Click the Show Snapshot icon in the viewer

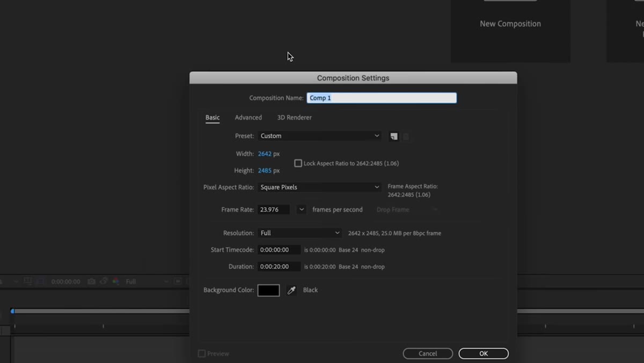pos(104,281)
